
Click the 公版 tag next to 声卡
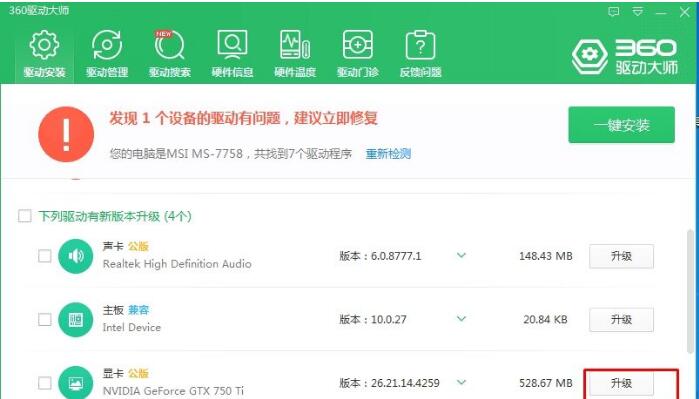(138, 247)
